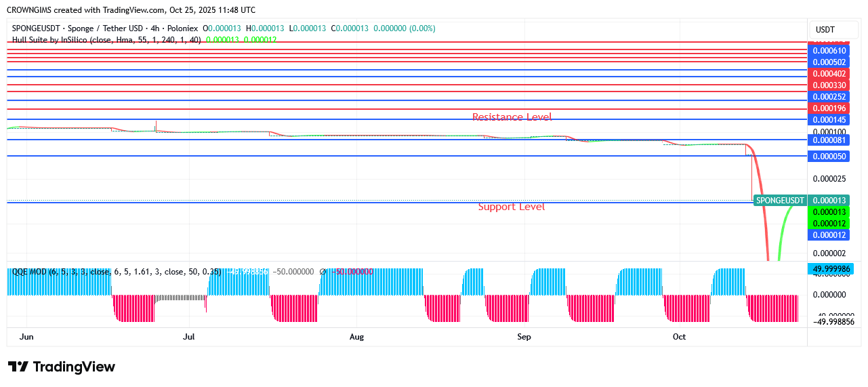The image size is (868, 387).
Task: Click the Jun label on time axis
Action: pos(27,337)
